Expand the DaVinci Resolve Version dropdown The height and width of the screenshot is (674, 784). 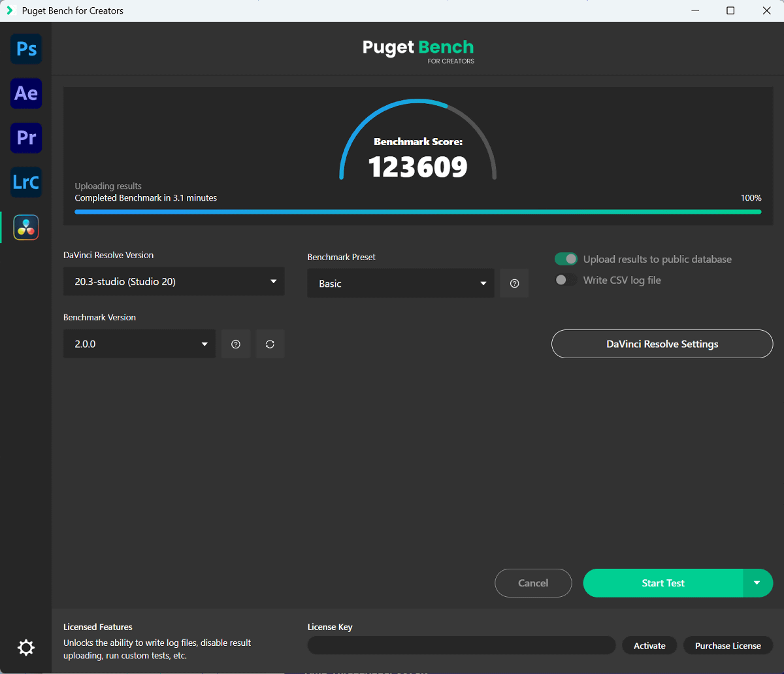[x=174, y=282]
